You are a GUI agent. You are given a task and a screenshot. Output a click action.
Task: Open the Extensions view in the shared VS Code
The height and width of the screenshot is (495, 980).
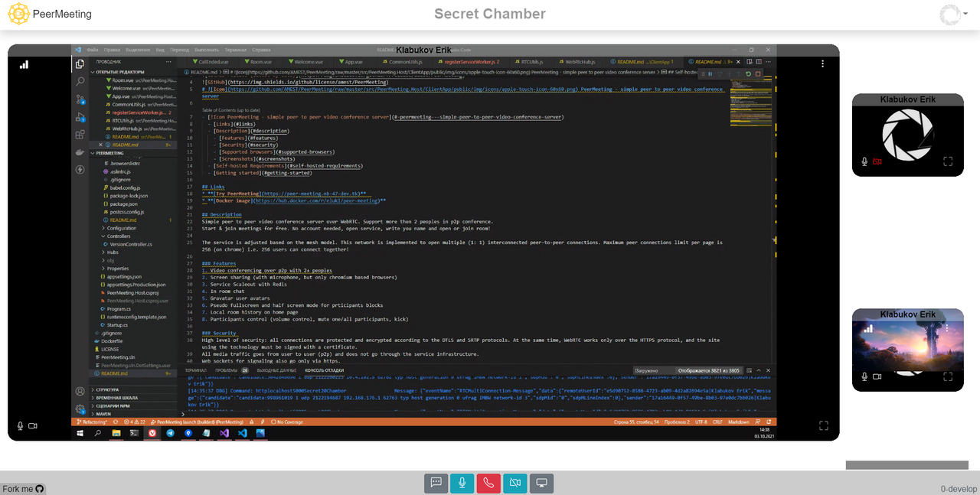(80, 134)
